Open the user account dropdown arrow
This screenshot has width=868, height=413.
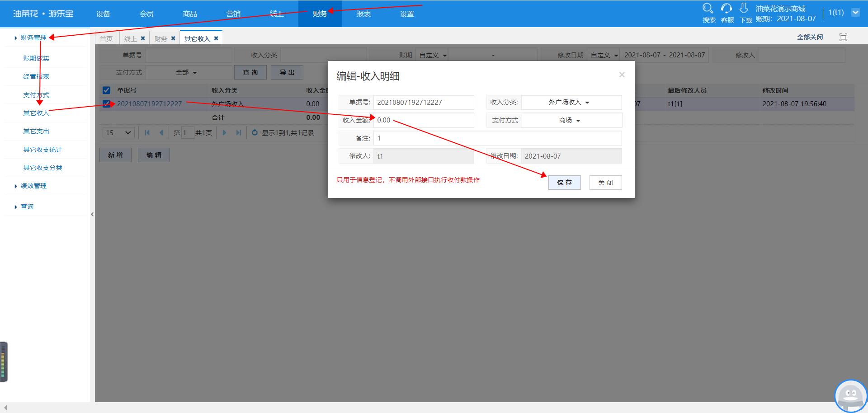[855, 13]
